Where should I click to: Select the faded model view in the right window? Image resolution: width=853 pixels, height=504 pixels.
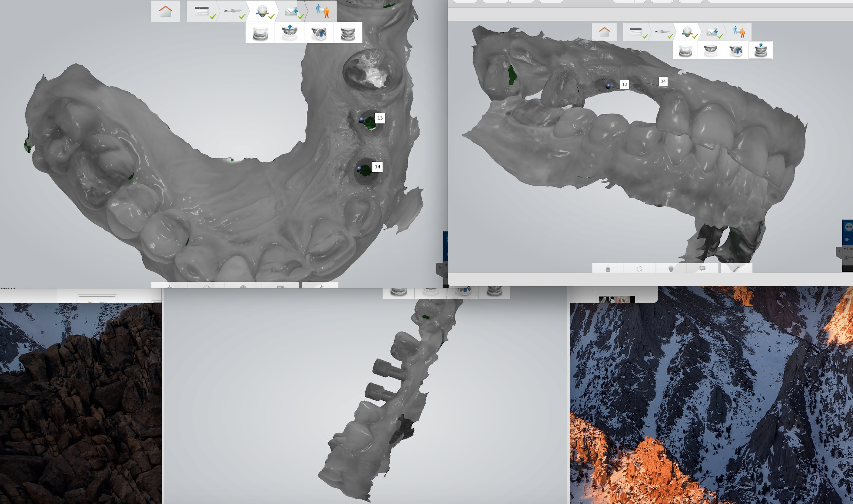coord(685,51)
